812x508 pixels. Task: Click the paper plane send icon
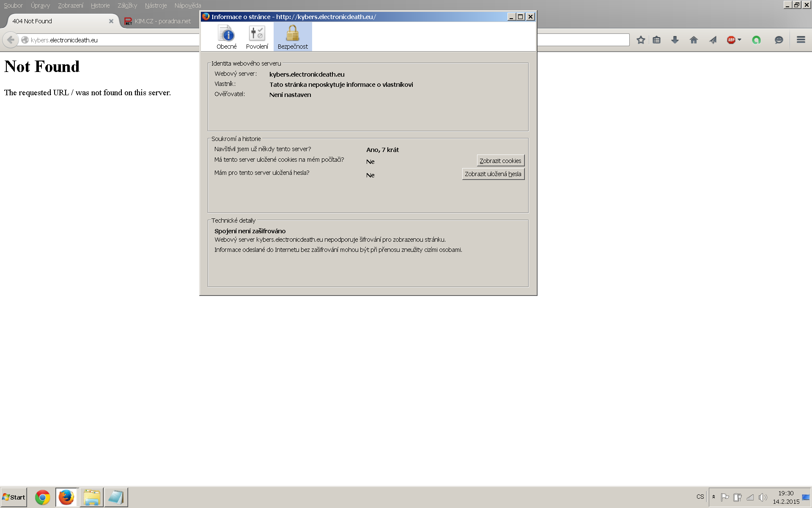pyautogui.click(x=713, y=40)
